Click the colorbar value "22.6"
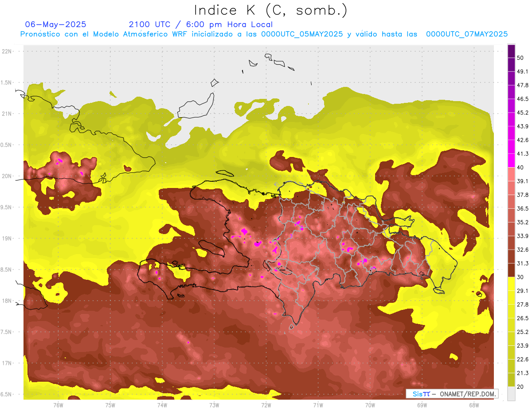 [x=523, y=359]
